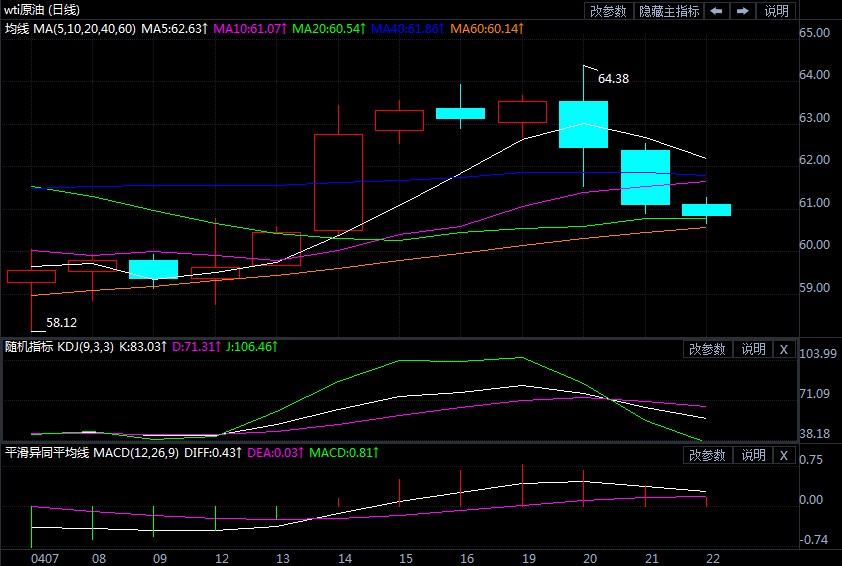Click the cyan candlestick on date 20
The width and height of the screenshot is (842, 566).
[583, 124]
